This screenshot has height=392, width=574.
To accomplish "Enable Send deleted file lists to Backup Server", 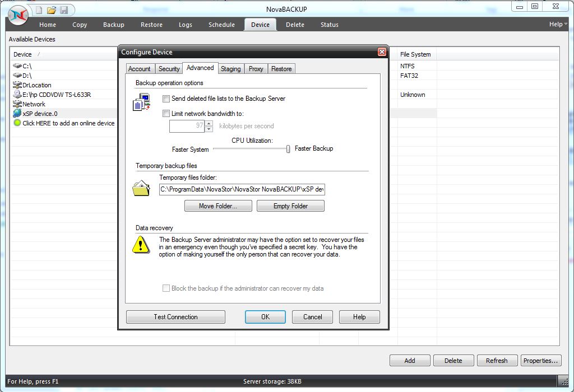I will (166, 99).
